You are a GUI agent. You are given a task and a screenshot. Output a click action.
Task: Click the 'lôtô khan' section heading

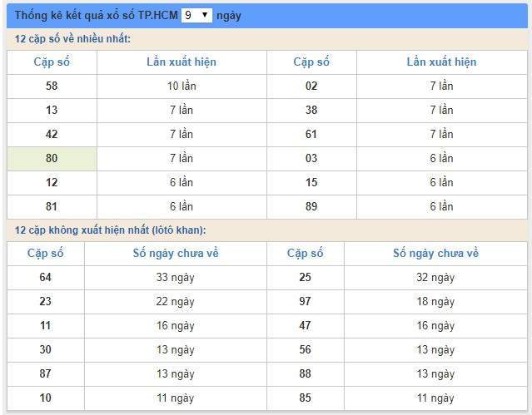click(110, 230)
